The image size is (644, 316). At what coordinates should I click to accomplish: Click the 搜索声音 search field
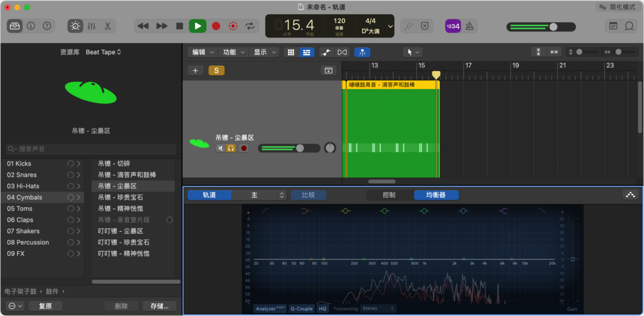(91, 149)
